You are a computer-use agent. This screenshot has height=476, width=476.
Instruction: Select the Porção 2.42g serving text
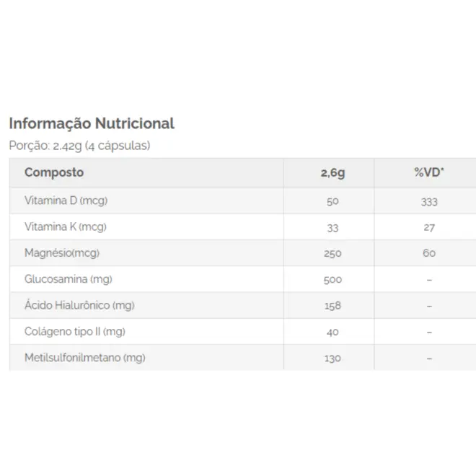point(79,146)
